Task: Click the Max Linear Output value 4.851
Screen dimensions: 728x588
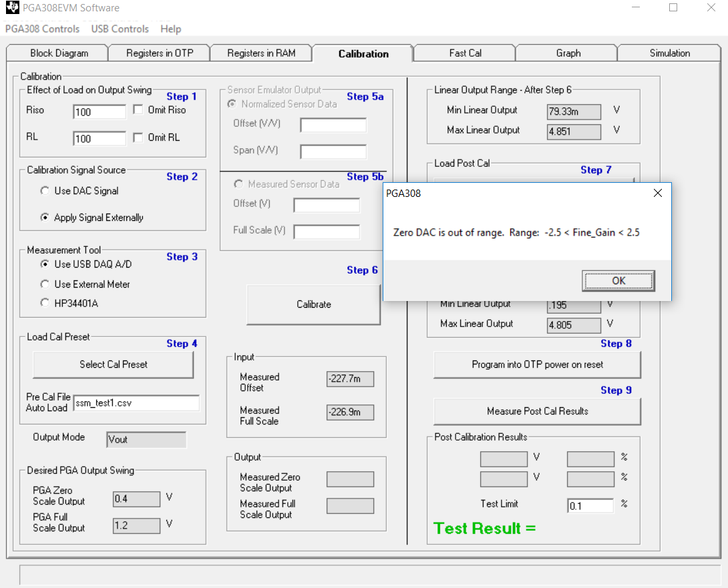Action: click(574, 131)
